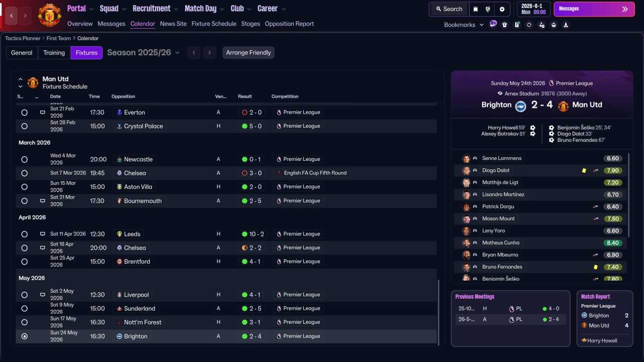Click the Tactics Planner breadcrumb link
The image size is (644, 362).
click(x=23, y=38)
